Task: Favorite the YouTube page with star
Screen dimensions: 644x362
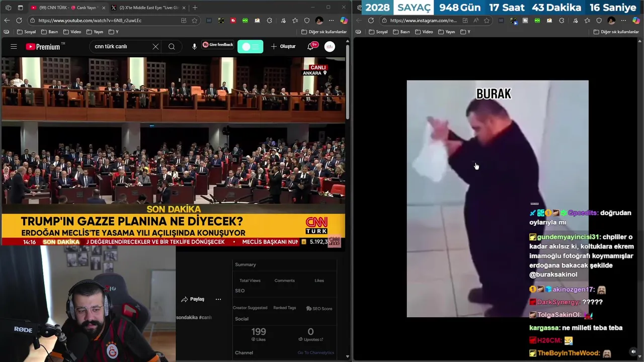Action: click(x=194, y=21)
